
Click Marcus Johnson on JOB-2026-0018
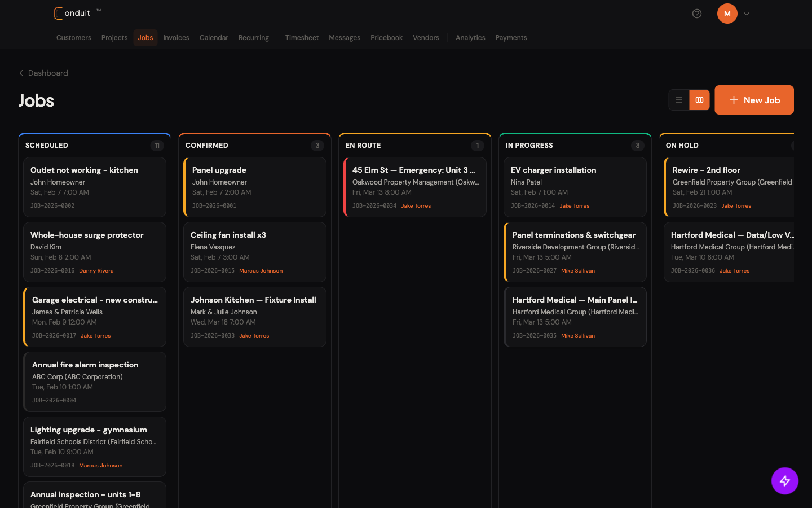pyautogui.click(x=101, y=466)
